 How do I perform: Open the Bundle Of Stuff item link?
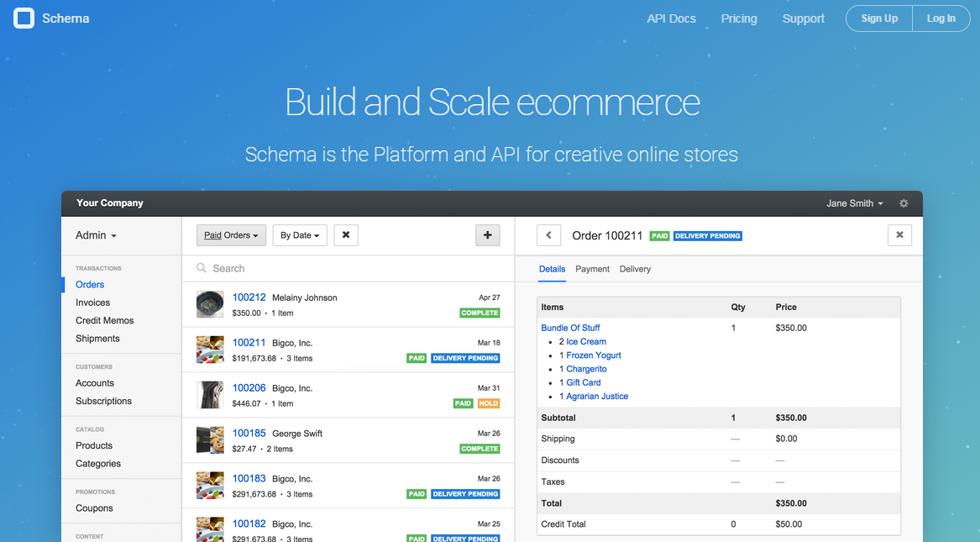point(570,328)
